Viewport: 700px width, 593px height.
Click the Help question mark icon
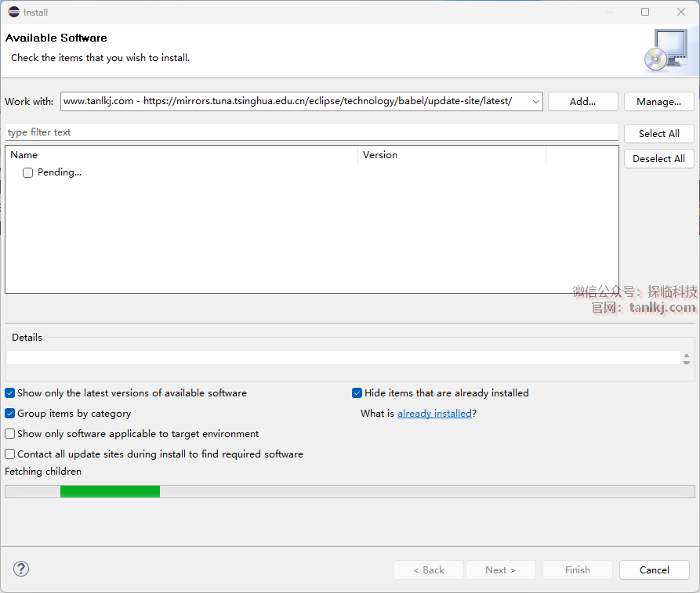pos(21,569)
